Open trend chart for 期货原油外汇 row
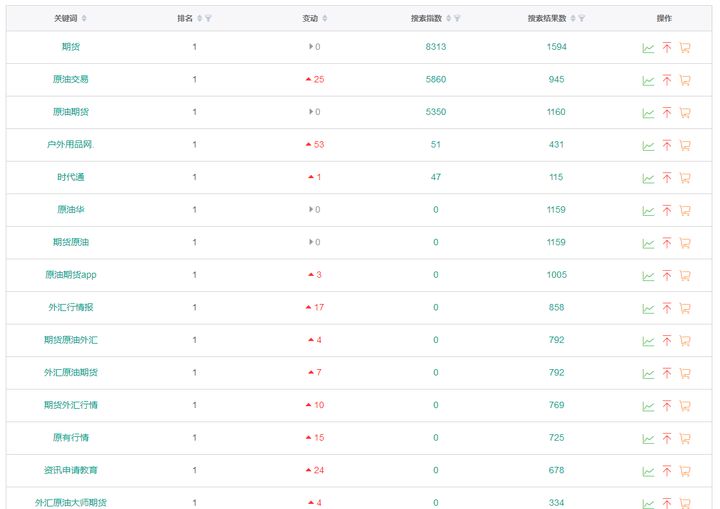The width and height of the screenshot is (720, 509). pyautogui.click(x=648, y=341)
